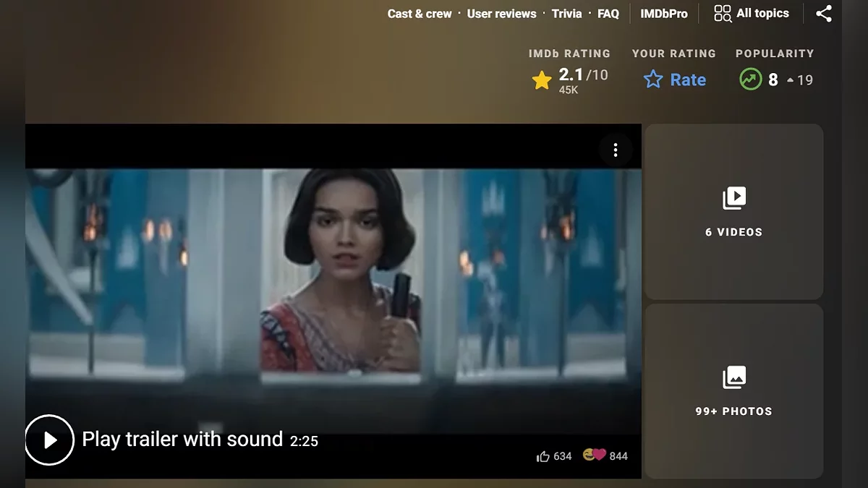This screenshot has width=868, height=488.
Task: Click the 2.1/10 rating score
Action: [x=582, y=75]
